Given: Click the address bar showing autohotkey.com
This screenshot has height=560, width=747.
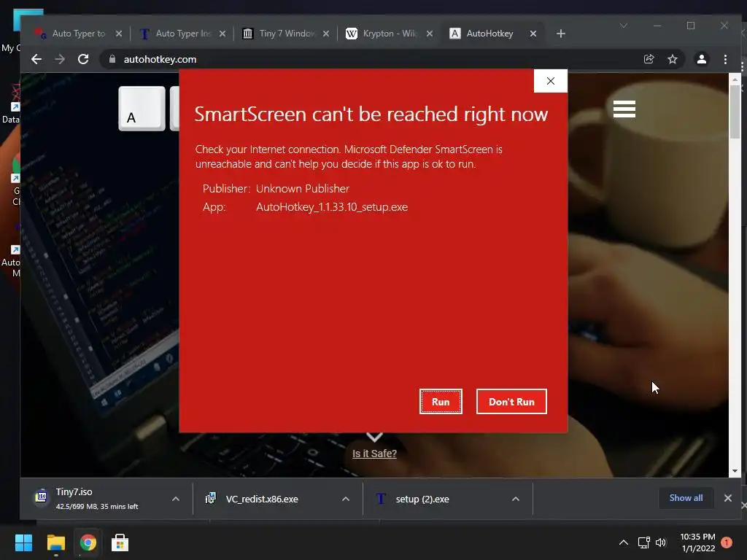Looking at the screenshot, I should pyautogui.click(x=371, y=59).
